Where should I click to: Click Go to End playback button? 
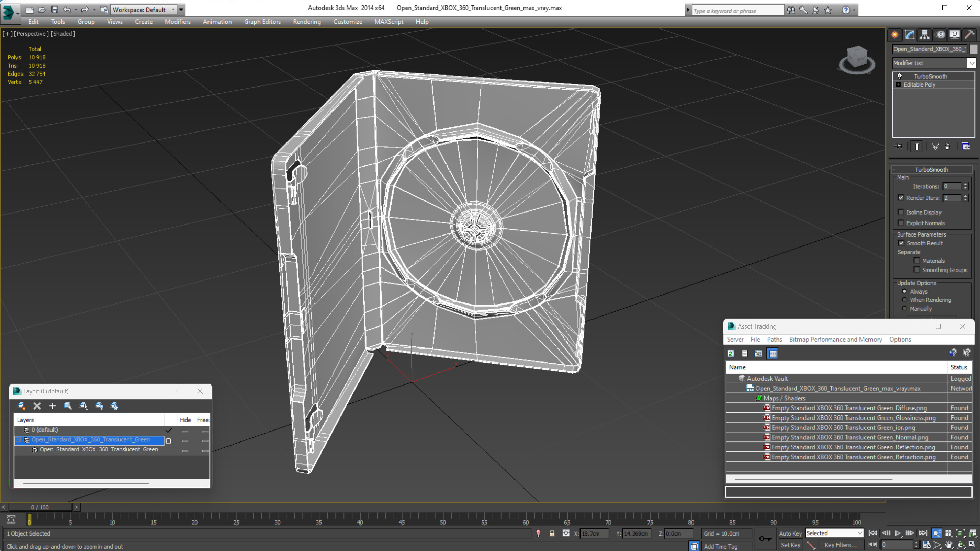click(923, 533)
